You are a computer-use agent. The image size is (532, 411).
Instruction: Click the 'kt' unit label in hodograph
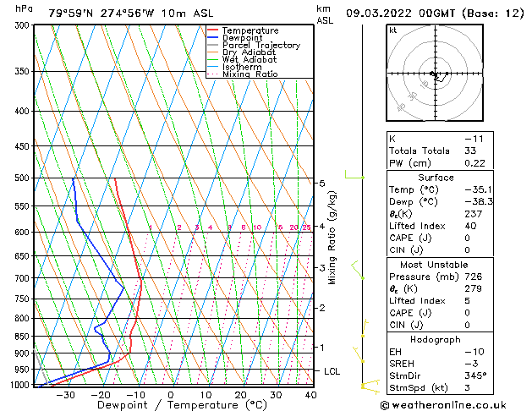(393, 30)
